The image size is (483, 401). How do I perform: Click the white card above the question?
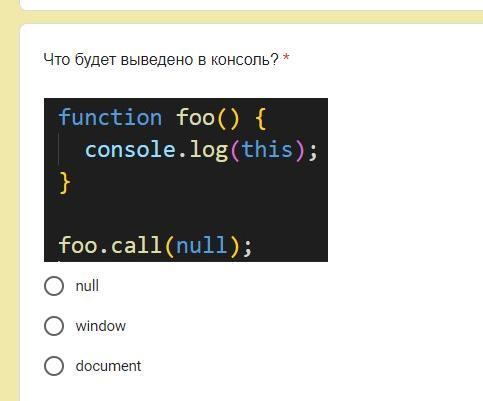click(x=251, y=5)
